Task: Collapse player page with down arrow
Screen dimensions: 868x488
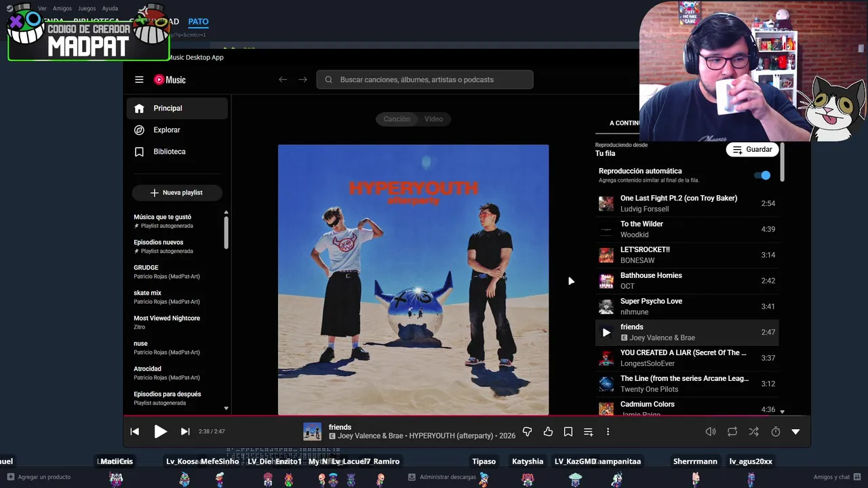Action: (795, 432)
